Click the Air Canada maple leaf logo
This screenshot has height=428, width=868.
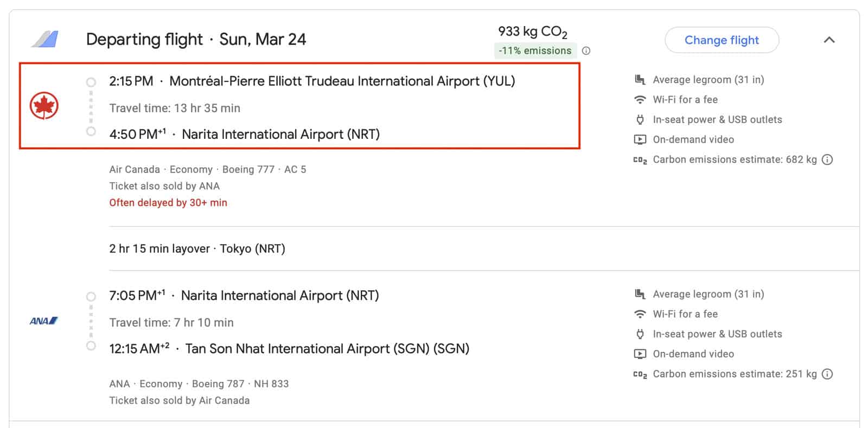click(x=44, y=106)
